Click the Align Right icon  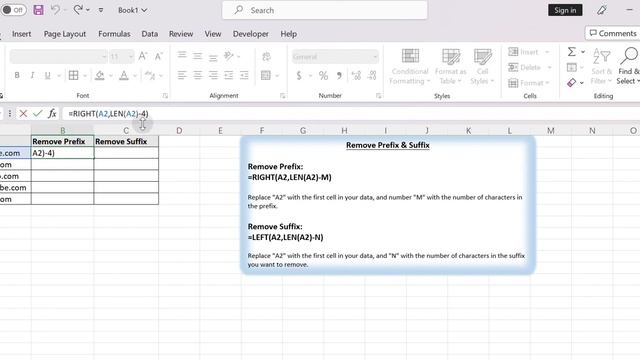213,75
